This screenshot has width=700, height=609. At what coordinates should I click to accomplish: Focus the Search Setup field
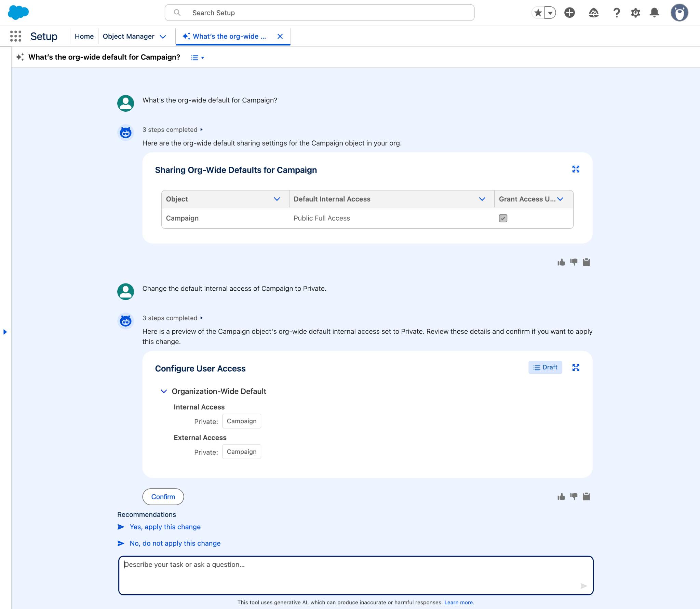point(320,13)
